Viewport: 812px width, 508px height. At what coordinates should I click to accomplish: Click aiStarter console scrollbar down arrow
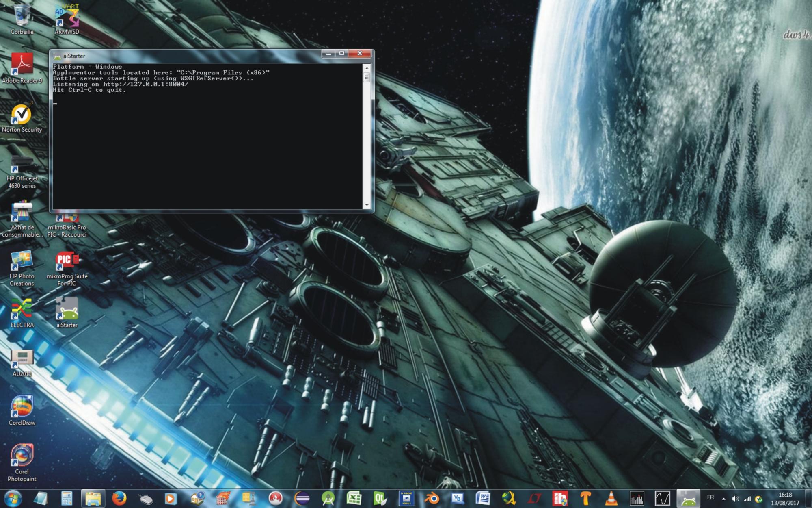pyautogui.click(x=367, y=205)
